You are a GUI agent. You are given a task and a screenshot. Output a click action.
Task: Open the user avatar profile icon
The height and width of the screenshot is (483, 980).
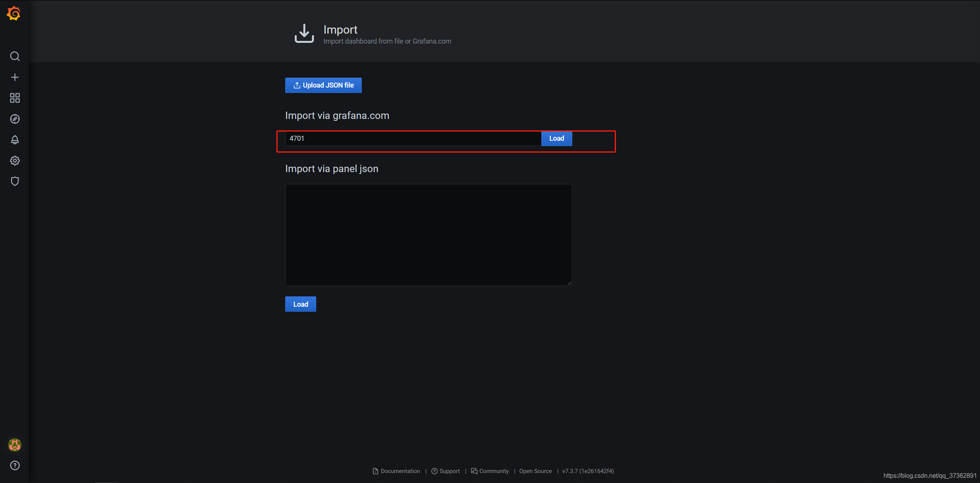click(15, 445)
